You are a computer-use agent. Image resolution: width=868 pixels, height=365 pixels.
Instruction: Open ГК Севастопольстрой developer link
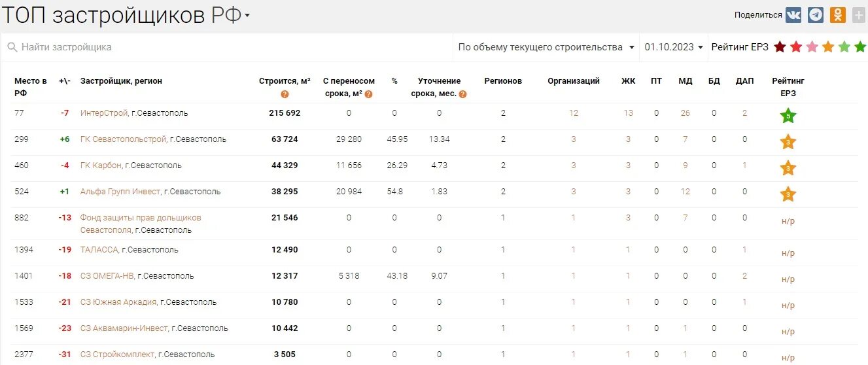[x=124, y=139]
